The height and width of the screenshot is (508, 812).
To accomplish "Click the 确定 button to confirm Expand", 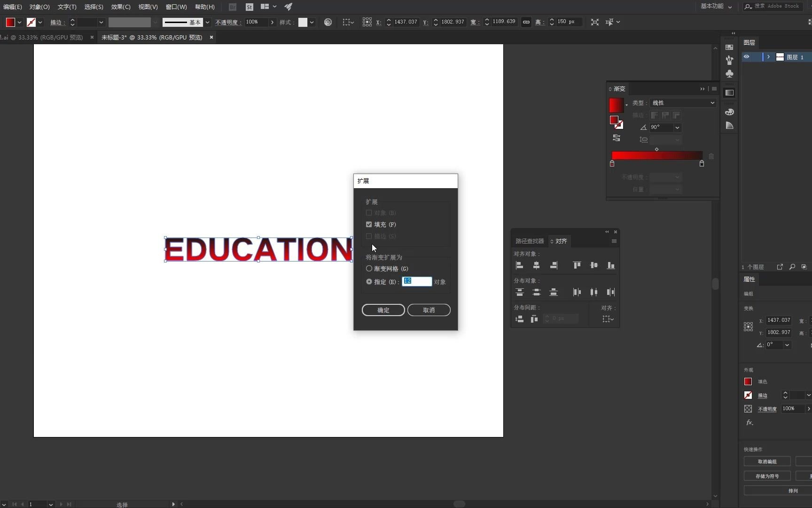I will [x=383, y=310].
